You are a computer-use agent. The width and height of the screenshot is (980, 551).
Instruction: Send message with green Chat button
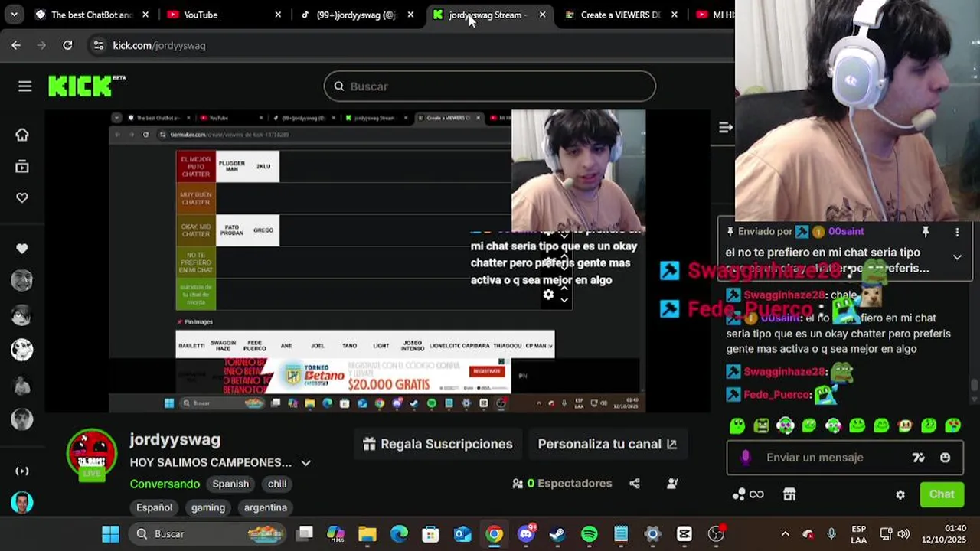(x=942, y=494)
